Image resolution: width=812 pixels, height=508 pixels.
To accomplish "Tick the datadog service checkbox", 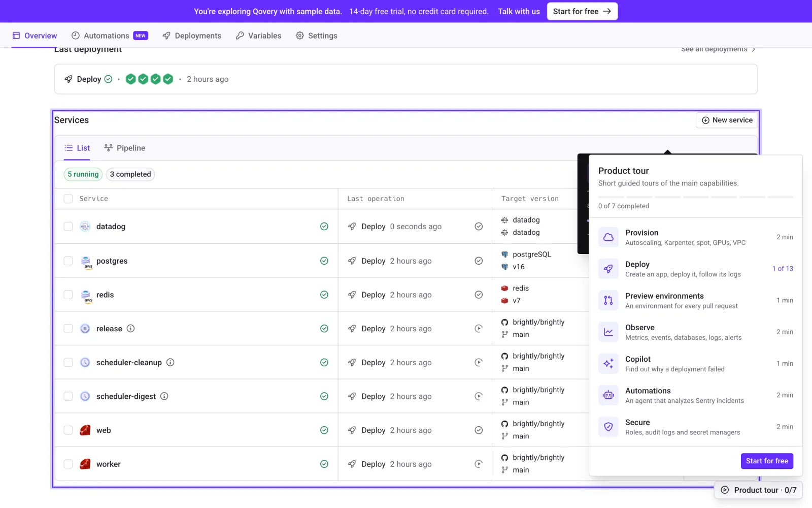I will point(68,227).
